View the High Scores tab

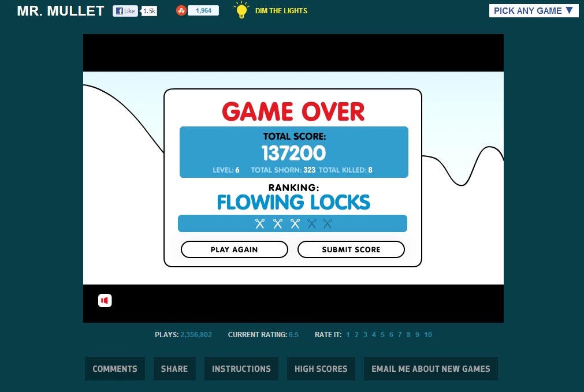[321, 369]
